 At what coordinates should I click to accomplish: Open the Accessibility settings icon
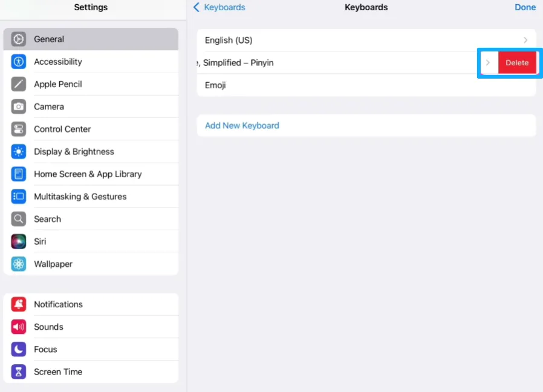(x=18, y=61)
